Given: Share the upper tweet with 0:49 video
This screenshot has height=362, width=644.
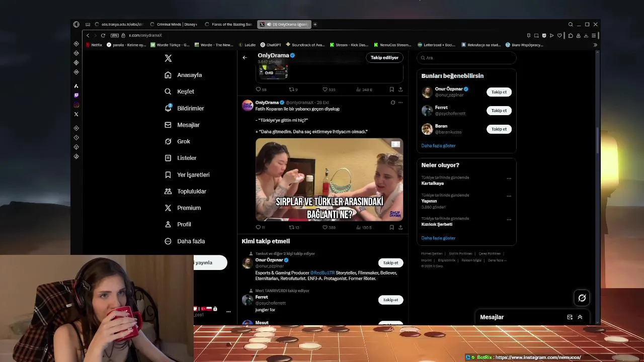Looking at the screenshot, I should click(400, 89).
